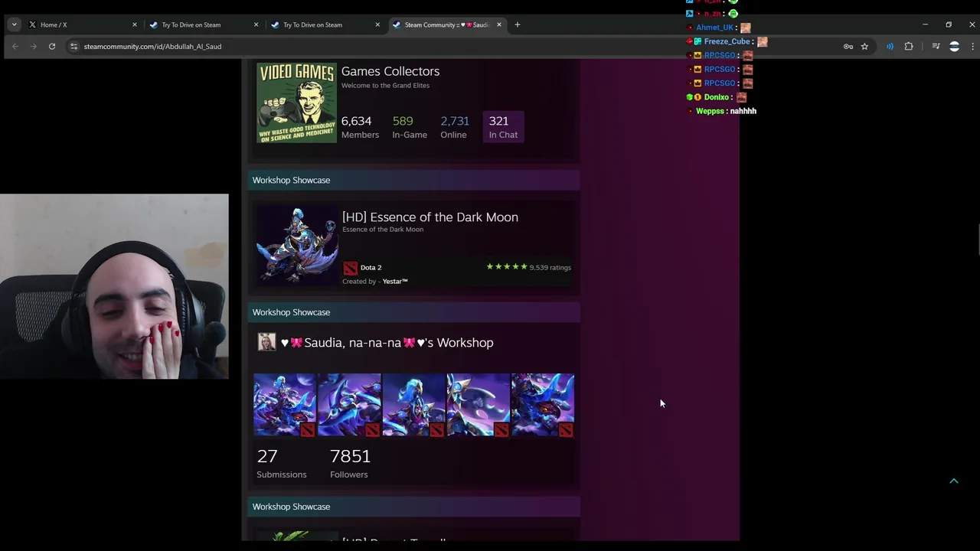The height and width of the screenshot is (551, 980).
Task: Open the first workshop item thumbnail
Action: (x=285, y=406)
